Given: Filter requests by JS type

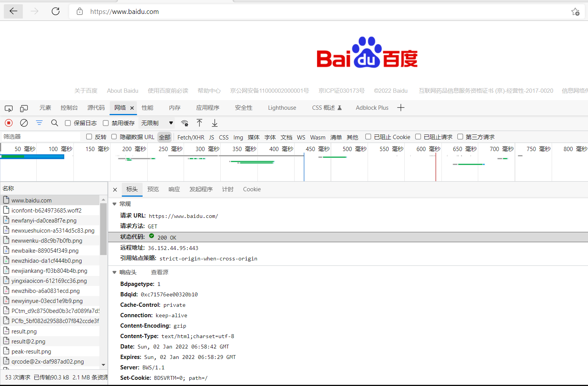Looking at the screenshot, I should click(x=211, y=137).
